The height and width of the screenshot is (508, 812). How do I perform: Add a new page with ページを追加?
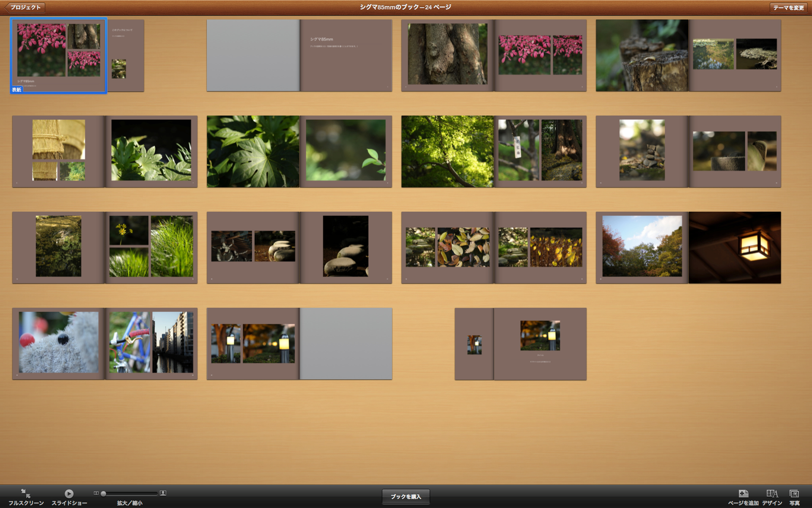[x=743, y=494]
